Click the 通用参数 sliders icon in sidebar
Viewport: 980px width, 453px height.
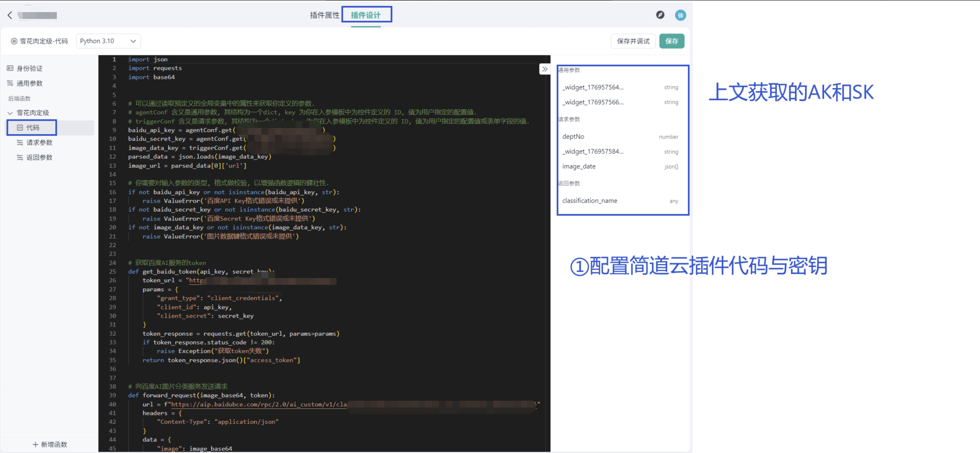(x=10, y=83)
